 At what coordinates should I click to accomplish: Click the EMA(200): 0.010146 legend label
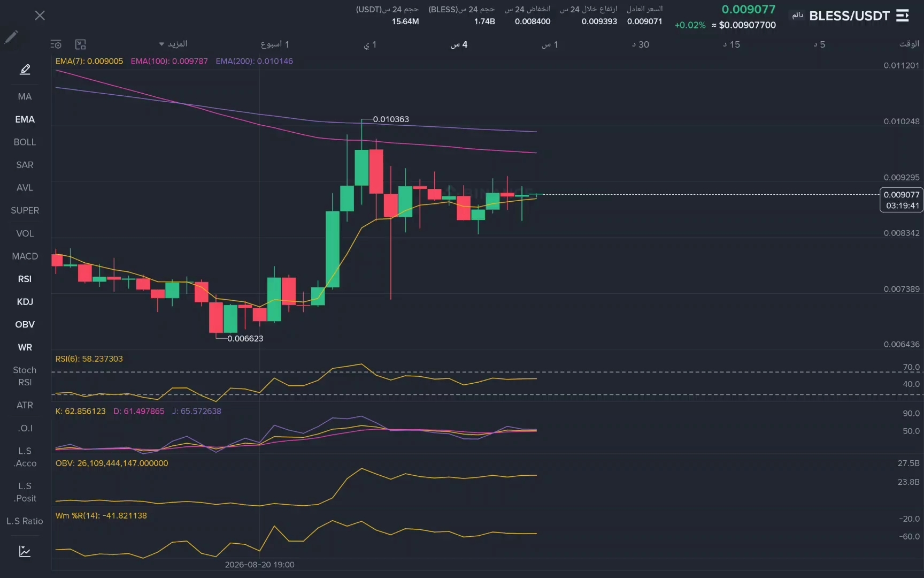[x=255, y=61]
